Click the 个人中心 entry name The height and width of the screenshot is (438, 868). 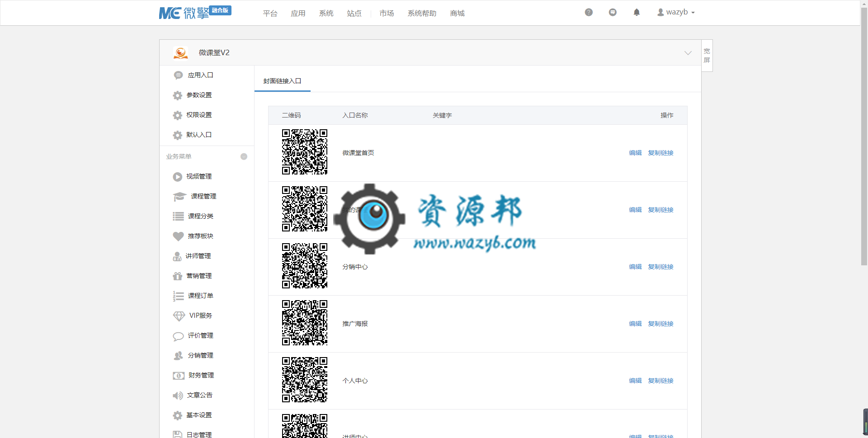355,381
